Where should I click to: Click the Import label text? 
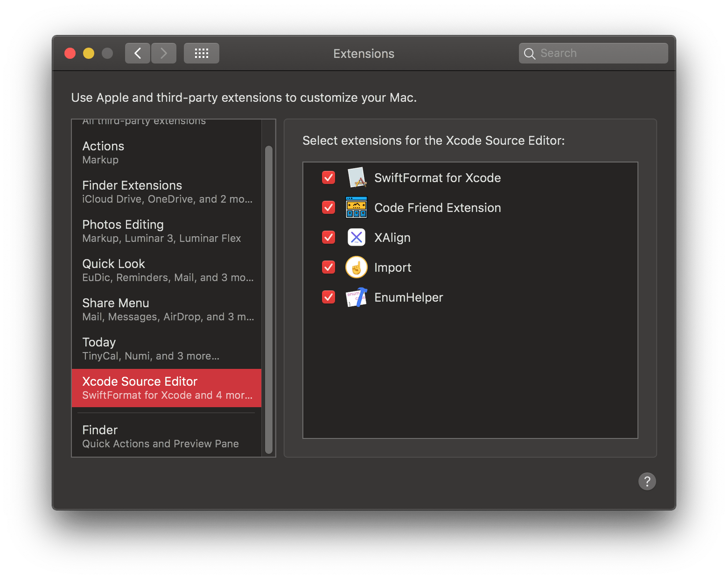[x=392, y=268]
